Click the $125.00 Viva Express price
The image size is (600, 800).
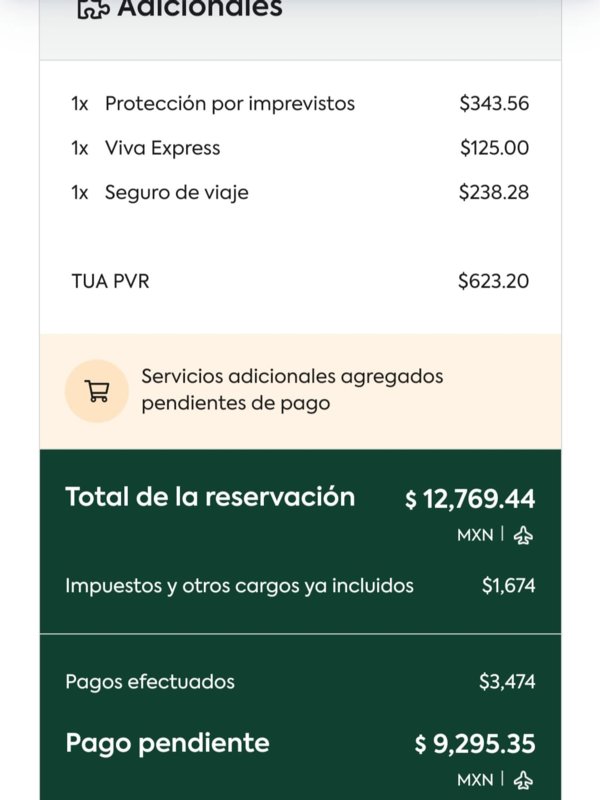coord(494,148)
